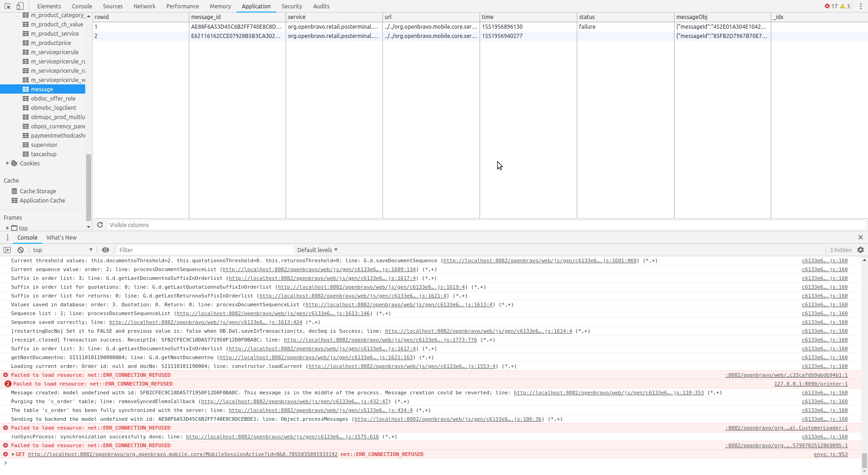Click the enyo.js:953 source link
The height and width of the screenshot is (475, 868).
tap(831, 454)
